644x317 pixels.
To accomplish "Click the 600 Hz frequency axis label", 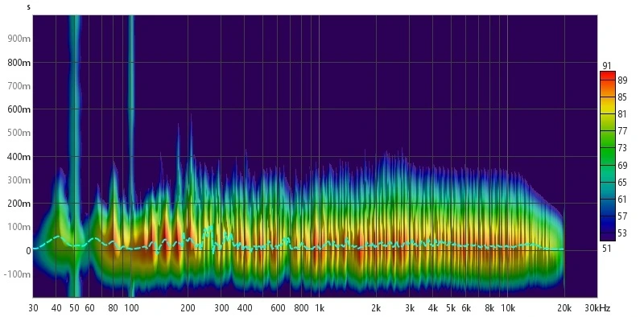I will (x=278, y=308).
